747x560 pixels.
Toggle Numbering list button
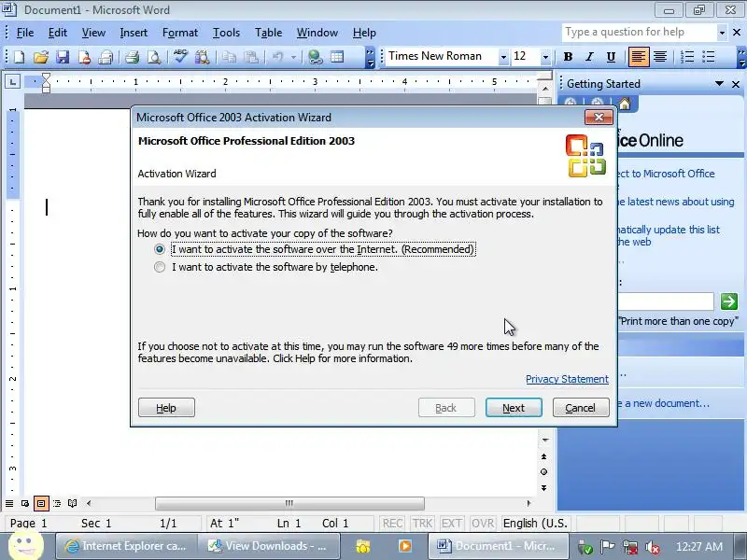tap(687, 57)
